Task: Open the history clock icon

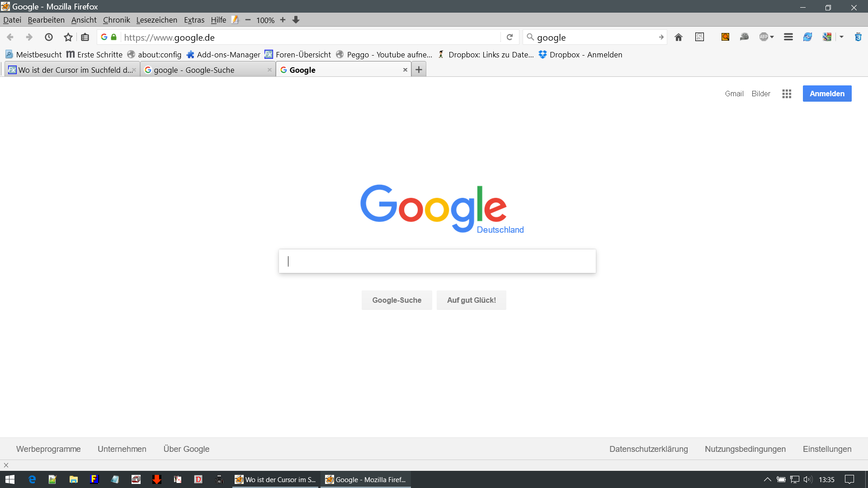Action: coord(49,38)
